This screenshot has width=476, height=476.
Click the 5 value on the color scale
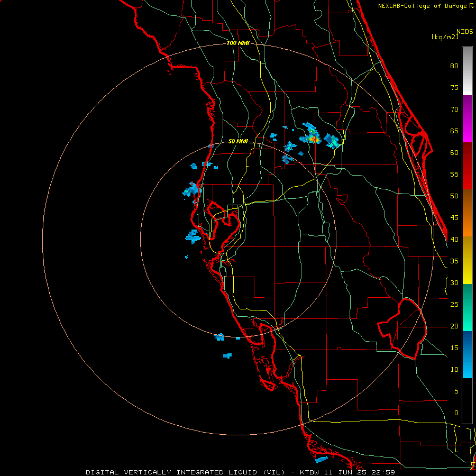click(x=456, y=391)
